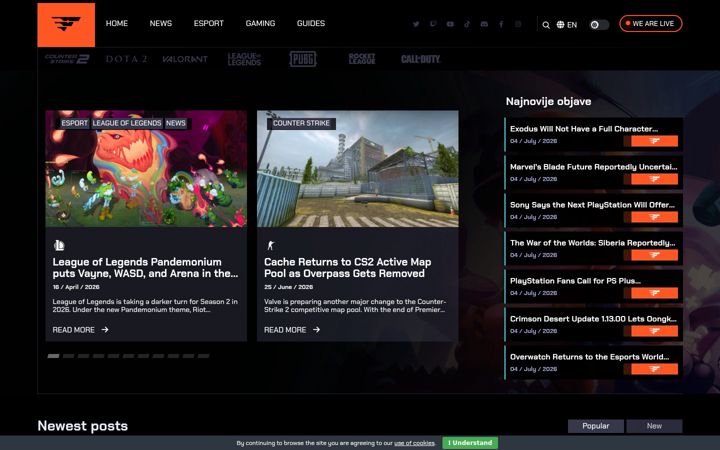This screenshot has width=720, height=450.
Task: Open 'League of Legends Pandemonium puts Vayne' headline
Action: coord(145,268)
